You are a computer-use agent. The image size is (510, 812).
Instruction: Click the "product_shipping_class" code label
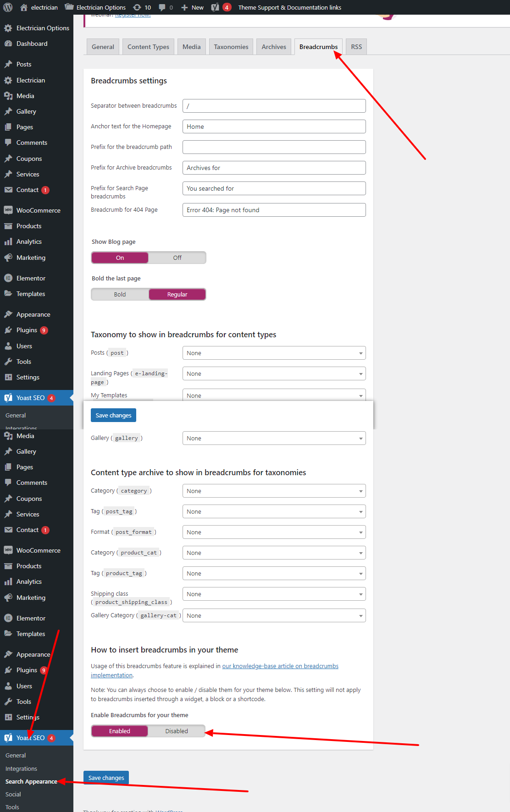(131, 602)
